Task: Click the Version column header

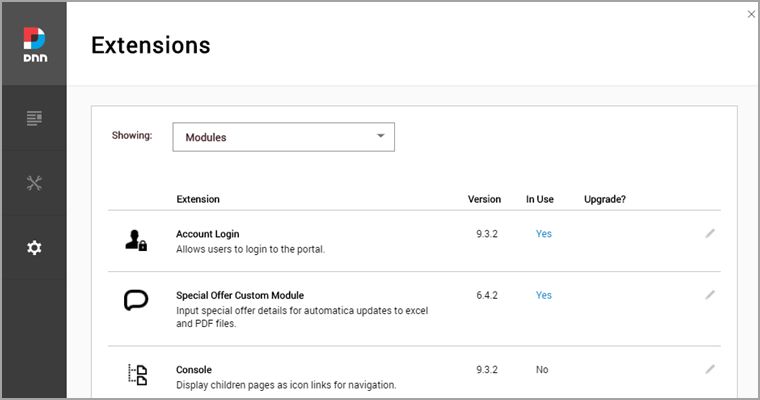Action: [484, 199]
